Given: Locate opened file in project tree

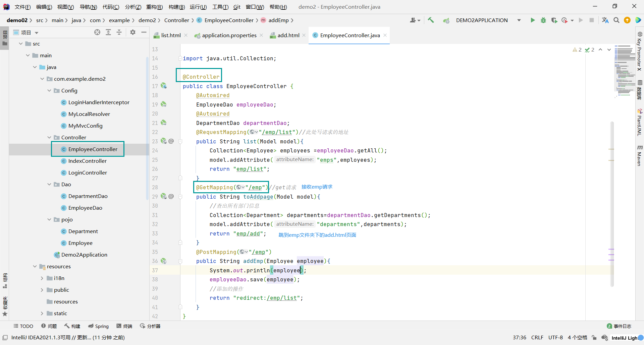Looking at the screenshot, I should click(97, 32).
